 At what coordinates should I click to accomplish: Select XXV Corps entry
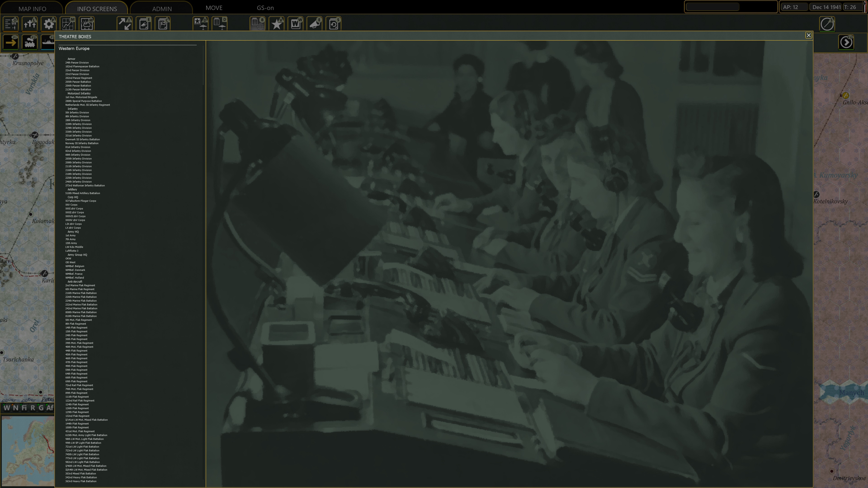[x=71, y=205]
